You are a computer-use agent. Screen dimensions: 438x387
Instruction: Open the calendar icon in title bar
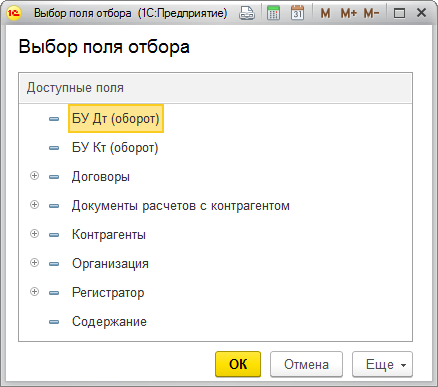(297, 13)
